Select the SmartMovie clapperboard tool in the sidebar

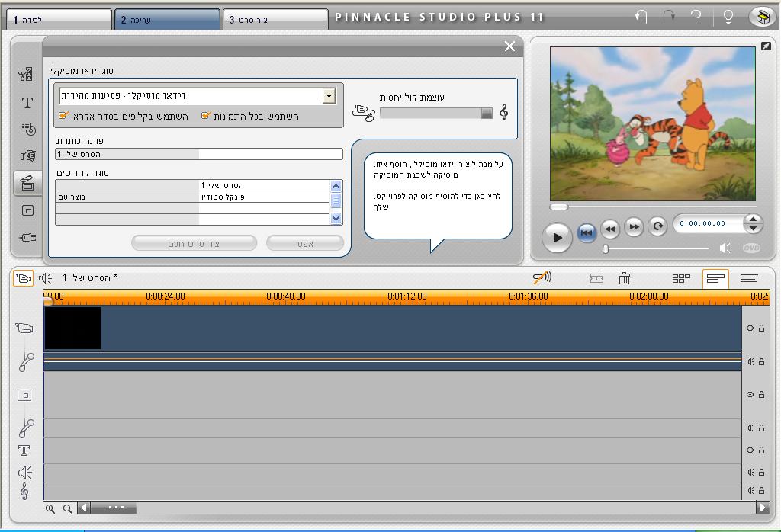(x=27, y=183)
